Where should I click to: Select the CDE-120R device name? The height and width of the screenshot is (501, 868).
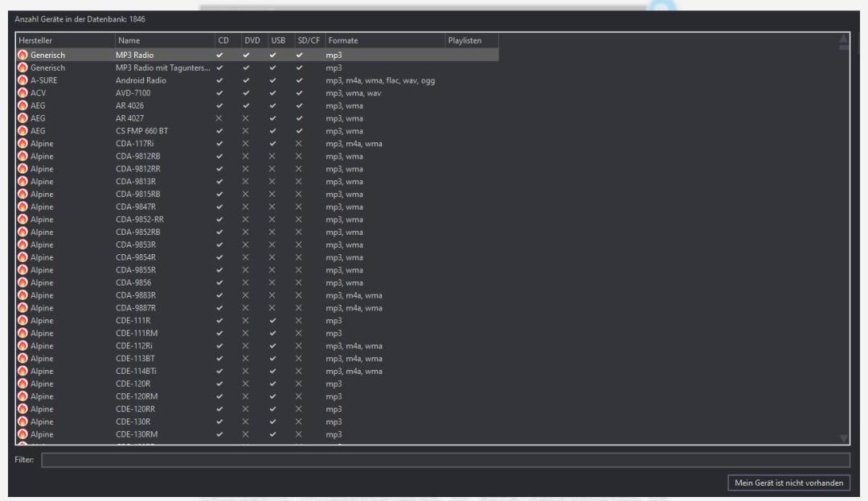[x=133, y=384]
